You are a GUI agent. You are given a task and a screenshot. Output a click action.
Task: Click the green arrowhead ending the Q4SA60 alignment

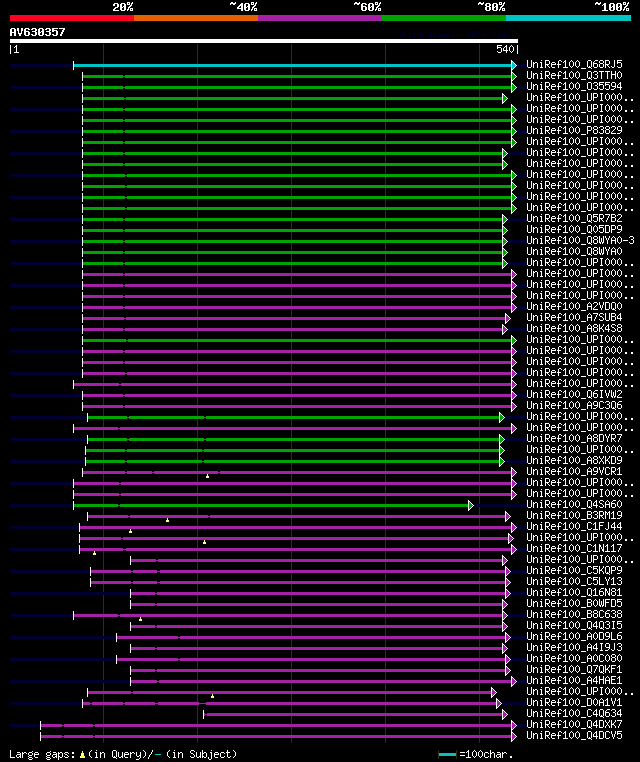tap(470, 505)
